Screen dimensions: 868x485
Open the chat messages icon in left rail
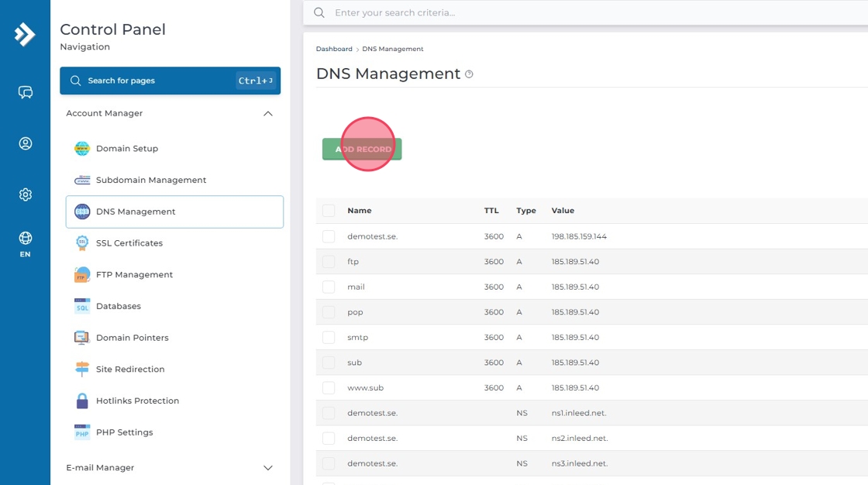tap(26, 92)
